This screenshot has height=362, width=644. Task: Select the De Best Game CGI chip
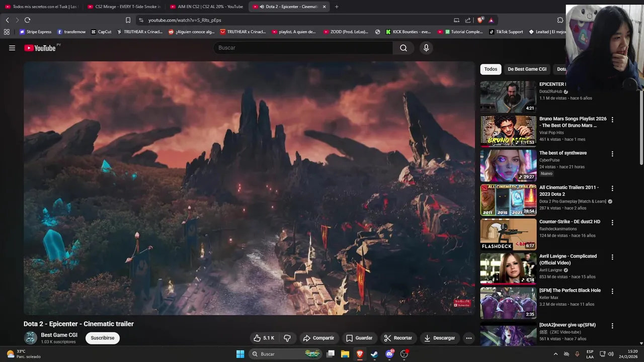(x=527, y=69)
